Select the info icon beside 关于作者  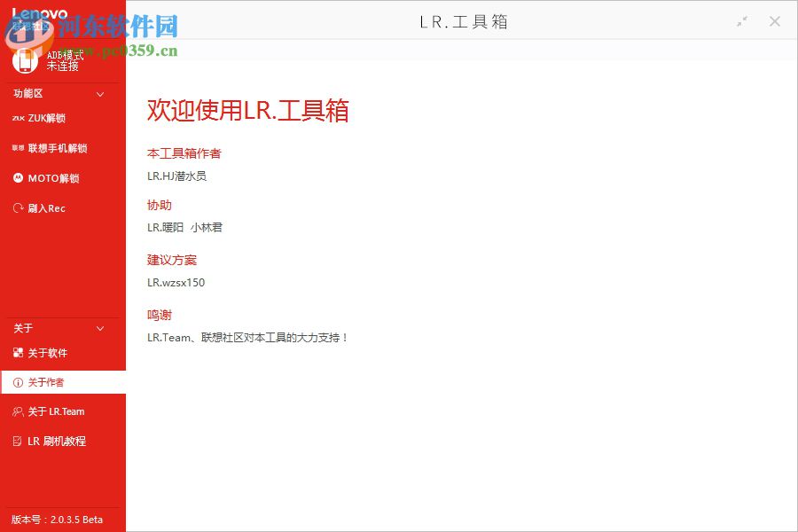click(18, 382)
